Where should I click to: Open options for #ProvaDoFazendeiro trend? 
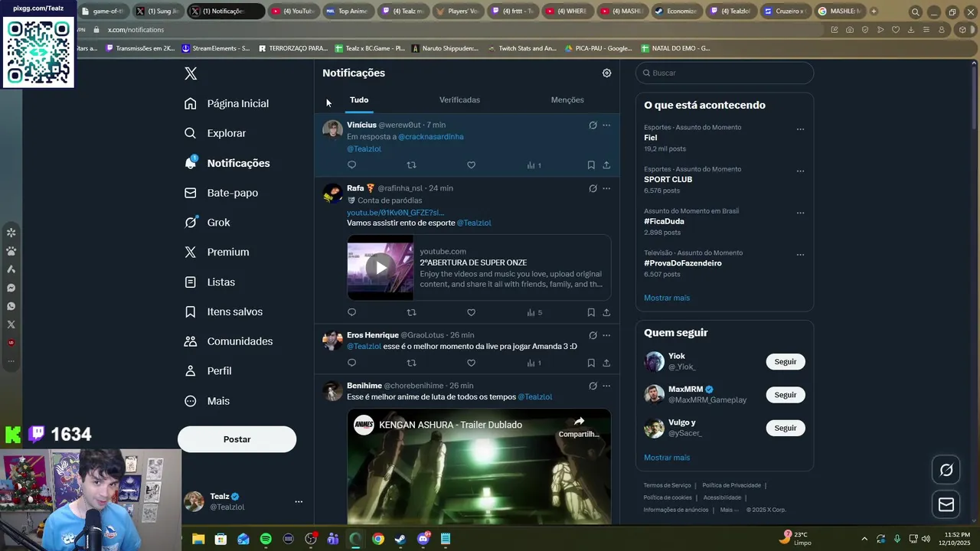[800, 255]
